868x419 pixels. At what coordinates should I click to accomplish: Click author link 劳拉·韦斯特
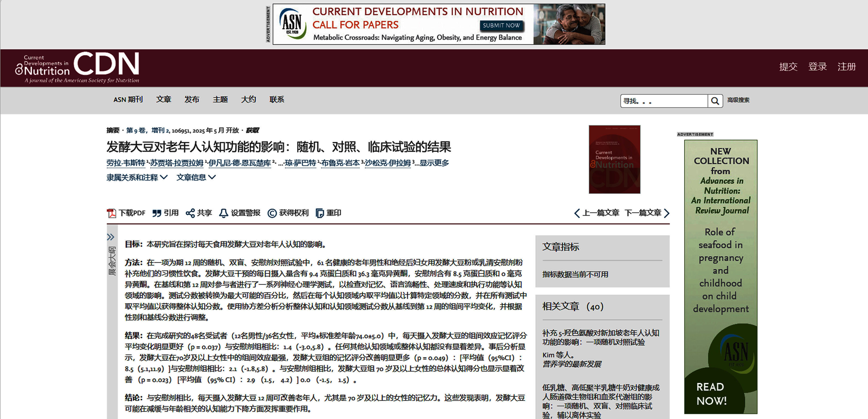click(x=126, y=163)
